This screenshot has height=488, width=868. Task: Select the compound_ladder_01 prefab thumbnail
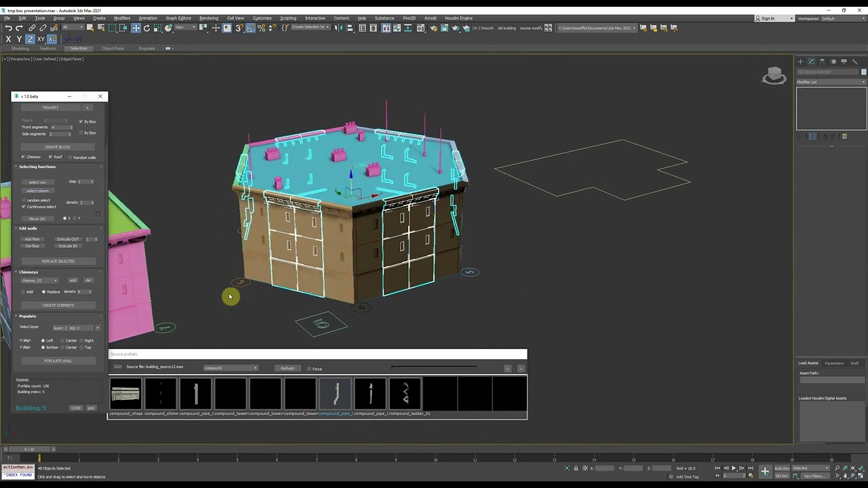(406, 394)
